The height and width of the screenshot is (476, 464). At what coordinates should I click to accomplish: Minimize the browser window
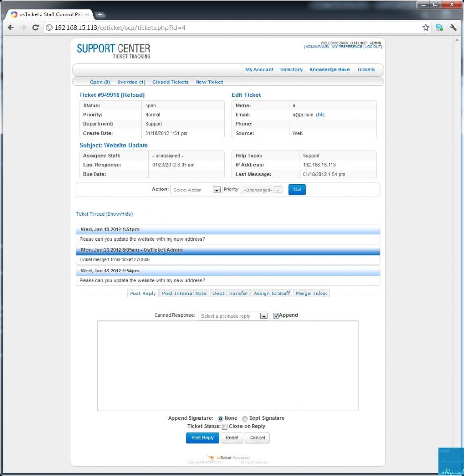click(x=424, y=4)
